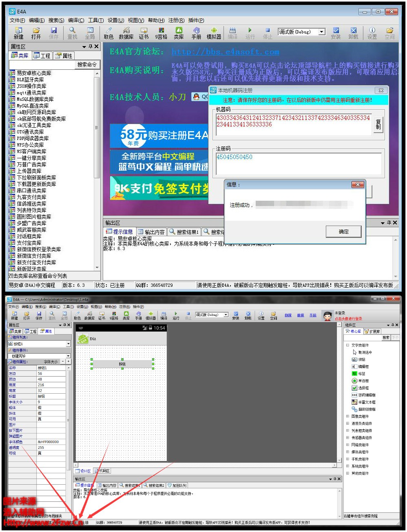Click 查找 search icon in lower 1.e4a window
This screenshot has height=532, width=407.
(x=52, y=315)
